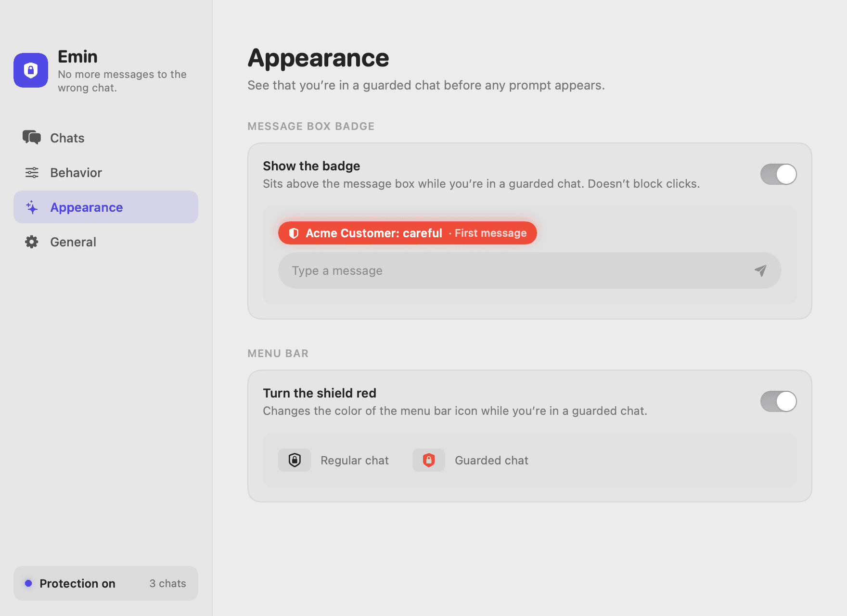Click 'No more messages to the wrong chat.' tagline
The width and height of the screenshot is (847, 616).
tap(122, 81)
